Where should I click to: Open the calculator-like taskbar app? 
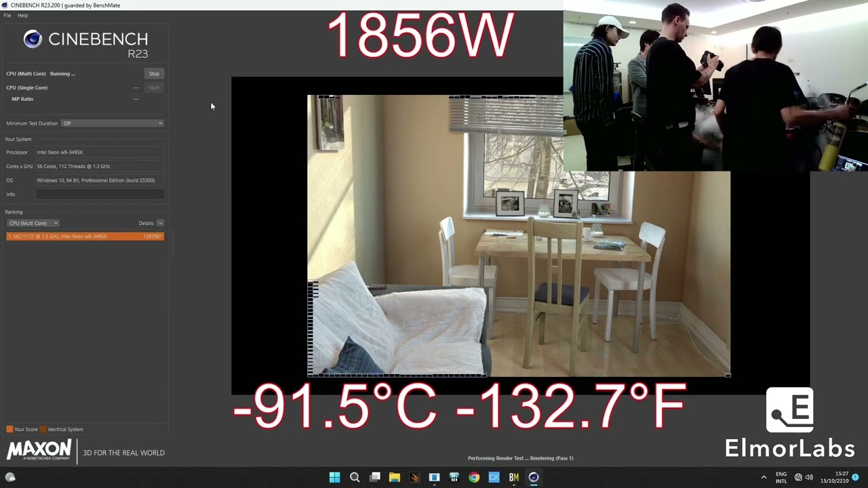click(x=454, y=477)
